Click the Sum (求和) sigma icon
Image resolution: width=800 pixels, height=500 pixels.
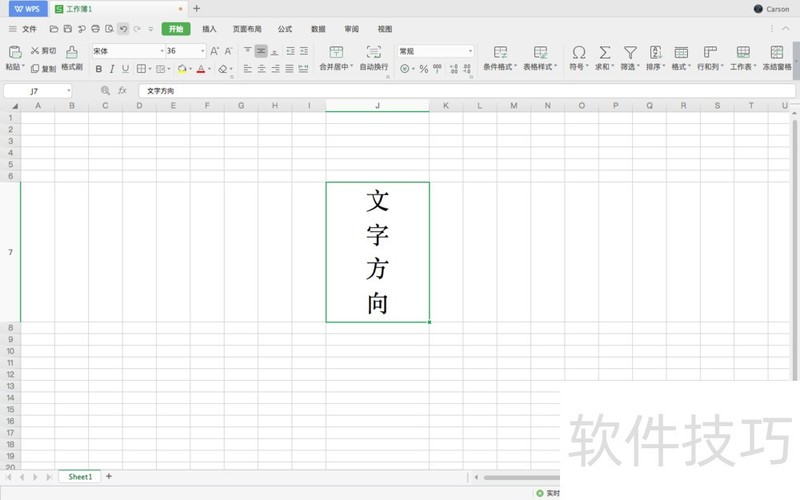click(605, 52)
